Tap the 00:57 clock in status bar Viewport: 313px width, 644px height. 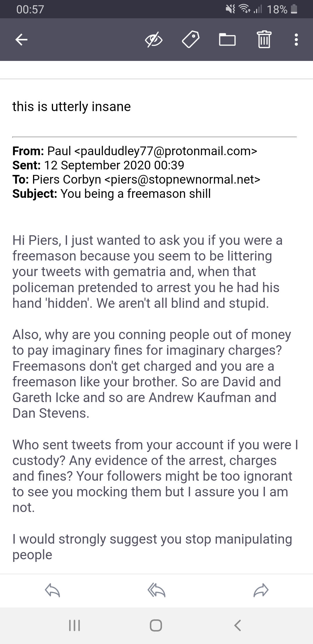point(30,9)
